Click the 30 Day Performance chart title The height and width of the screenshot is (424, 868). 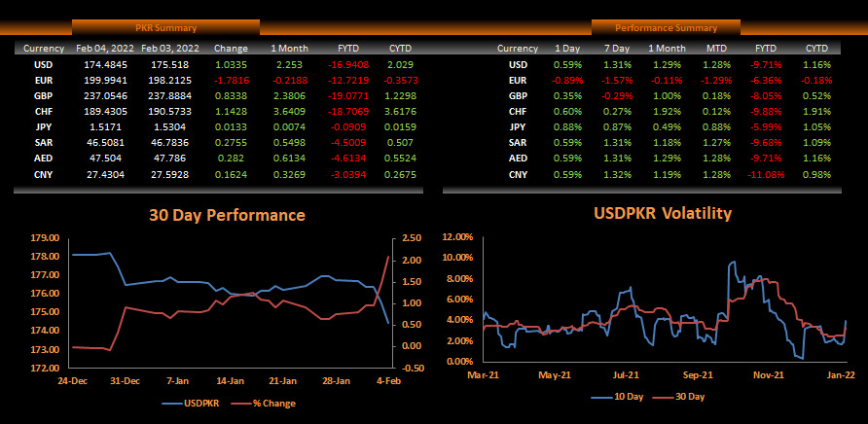coord(227,215)
